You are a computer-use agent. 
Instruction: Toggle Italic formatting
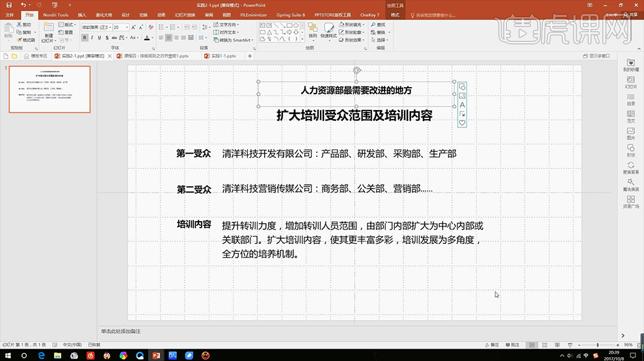coord(92,38)
